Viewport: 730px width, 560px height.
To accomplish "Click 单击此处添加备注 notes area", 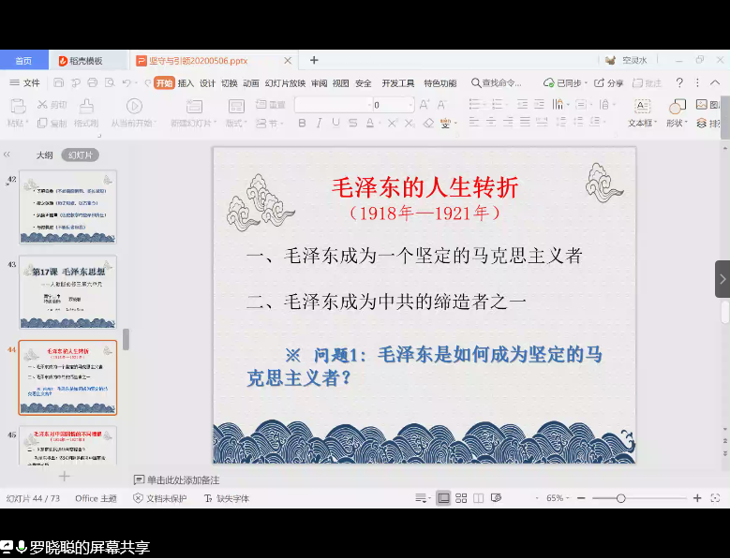I will [183, 480].
